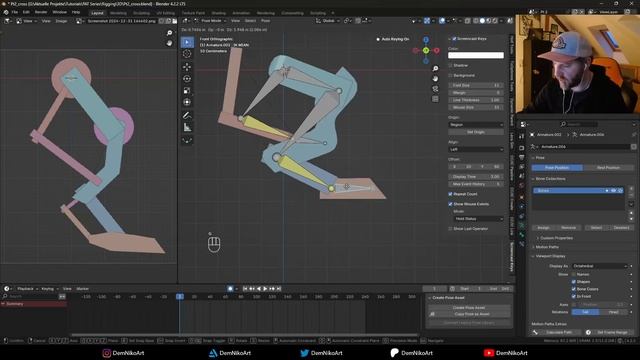This screenshot has height=360, width=640.
Task: Click the zoom magnifier icon in 3D viewport
Action: (x=436, y=69)
